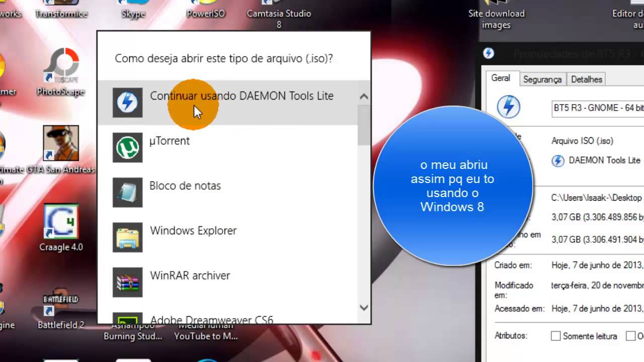
Task: Click the Skype desktop label
Action: (133, 14)
